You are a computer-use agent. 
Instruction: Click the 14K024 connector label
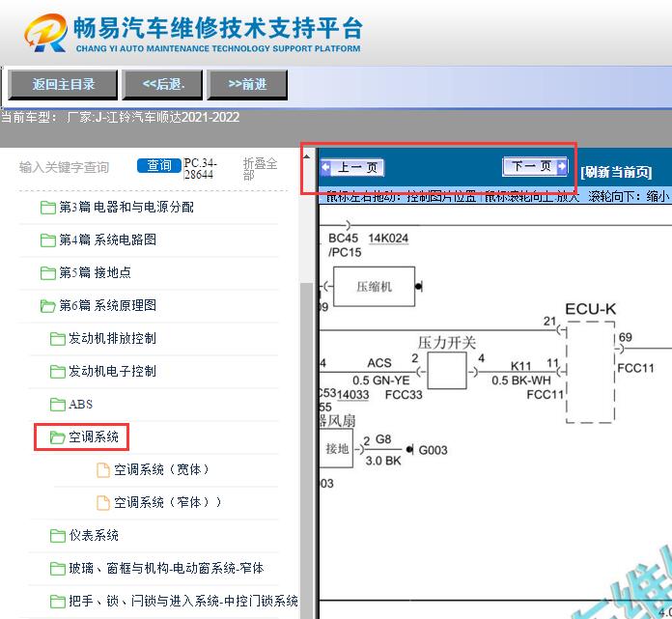point(388,239)
